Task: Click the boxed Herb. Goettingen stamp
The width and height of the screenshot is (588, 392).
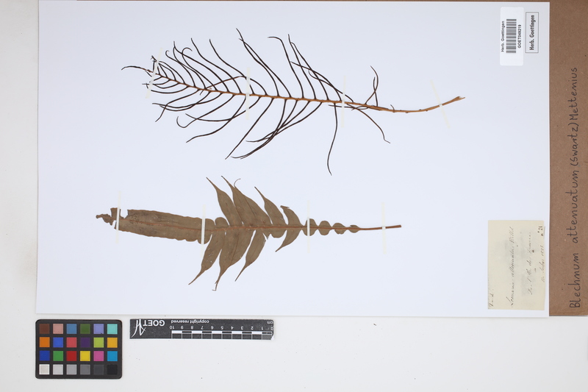Action: [531, 32]
